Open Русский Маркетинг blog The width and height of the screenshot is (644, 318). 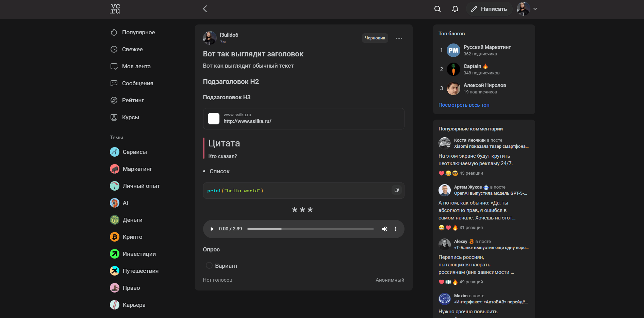(x=487, y=47)
